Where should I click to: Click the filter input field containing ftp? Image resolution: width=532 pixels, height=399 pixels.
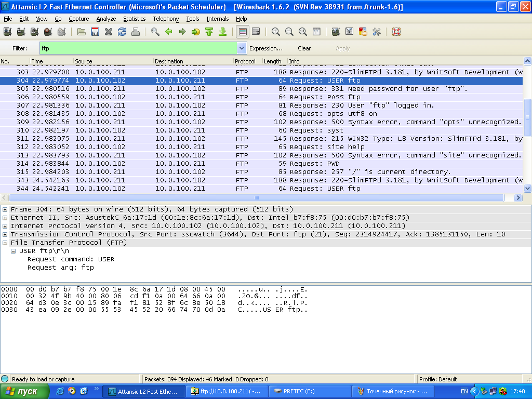(x=138, y=48)
